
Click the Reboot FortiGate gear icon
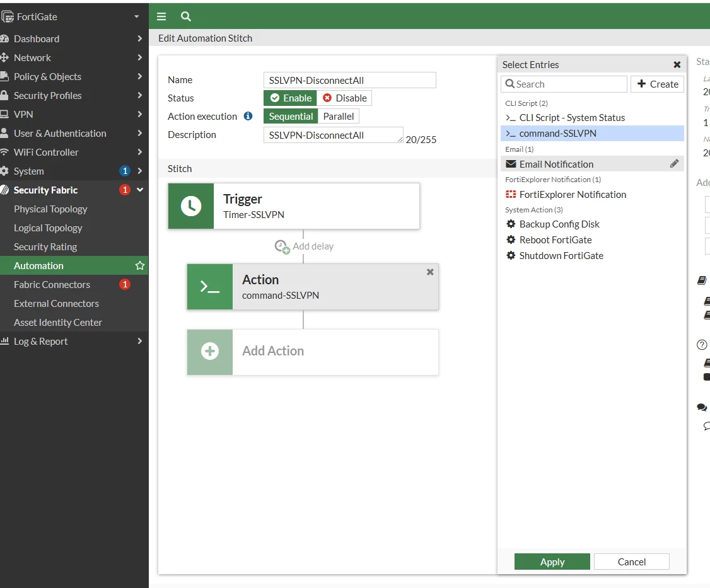click(511, 240)
